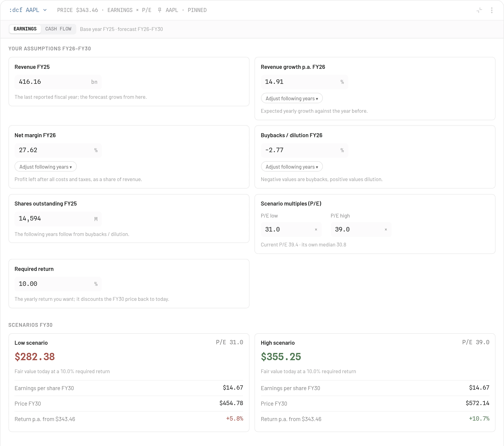Screen dimensions: 504x446
Task: Open the three-dot options menu
Action: (x=492, y=10)
